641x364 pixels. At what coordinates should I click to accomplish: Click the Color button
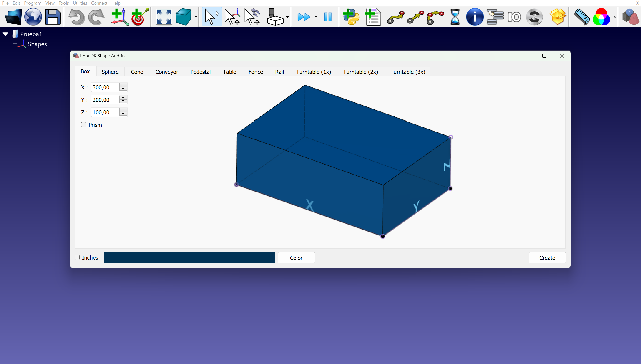(x=296, y=258)
